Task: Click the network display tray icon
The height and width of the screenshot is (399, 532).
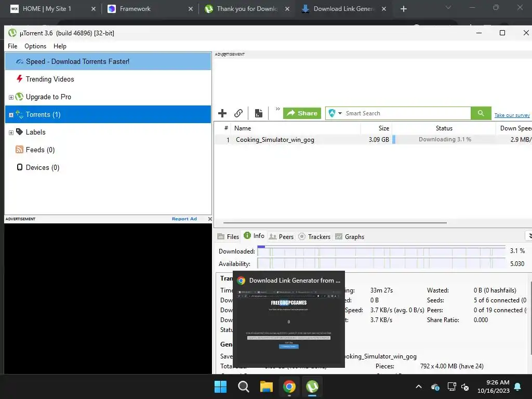Action: 451,387
